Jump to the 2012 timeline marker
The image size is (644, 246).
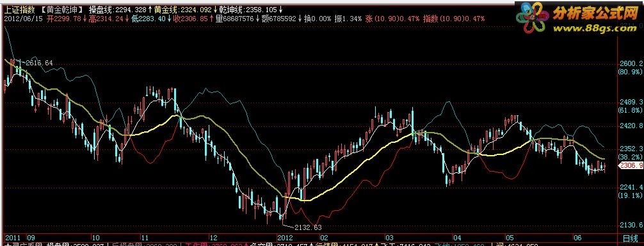(x=285, y=237)
